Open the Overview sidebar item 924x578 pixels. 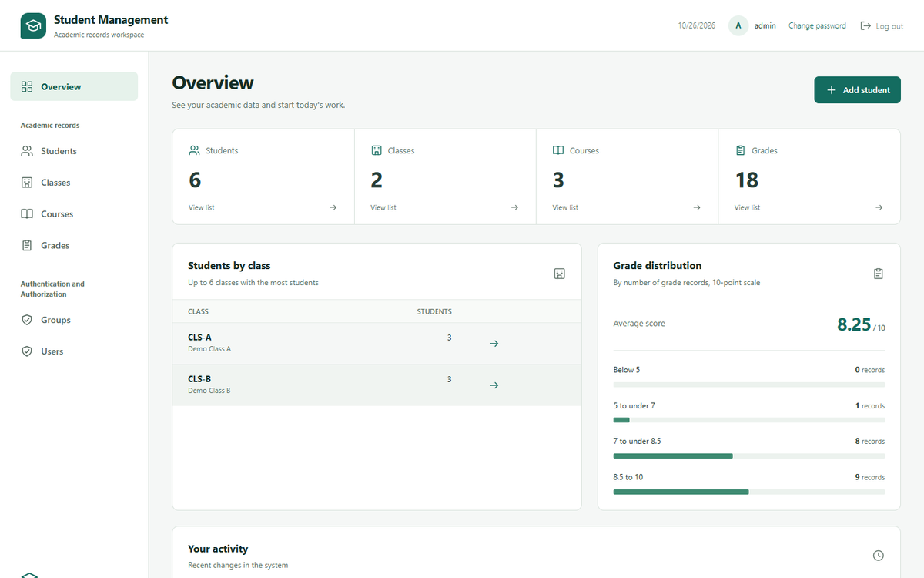click(74, 86)
